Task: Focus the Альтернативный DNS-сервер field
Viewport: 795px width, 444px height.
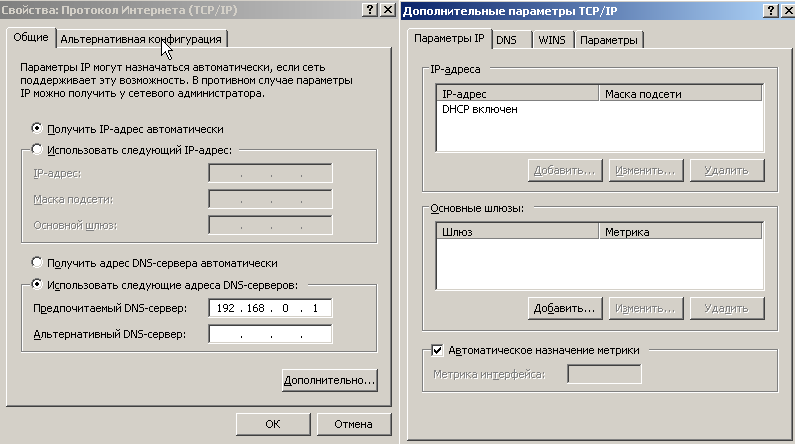Action: [270, 334]
